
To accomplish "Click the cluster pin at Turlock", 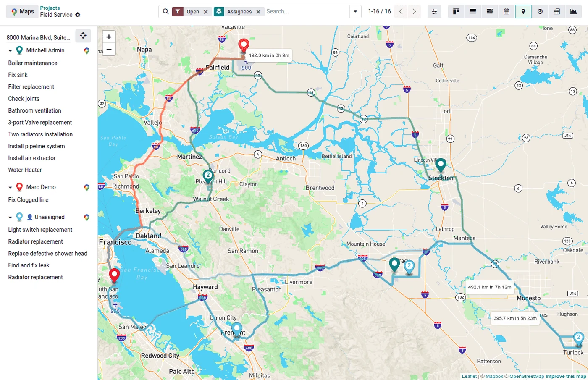I will tap(579, 339).
